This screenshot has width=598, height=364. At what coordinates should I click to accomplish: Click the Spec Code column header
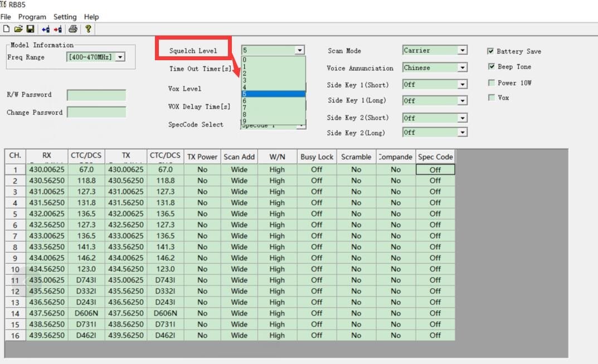[x=435, y=157]
